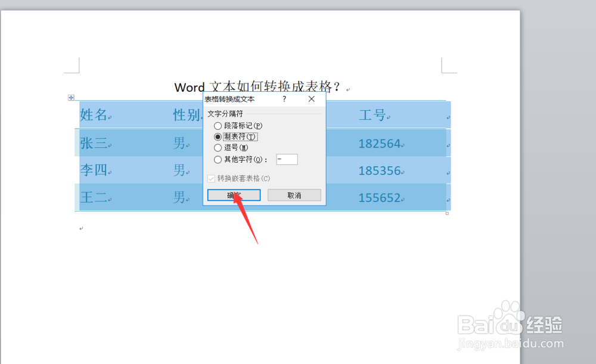Viewport: 596px width, 364px height.
Task: Select the 段落标记 radio option
Action: (218, 126)
